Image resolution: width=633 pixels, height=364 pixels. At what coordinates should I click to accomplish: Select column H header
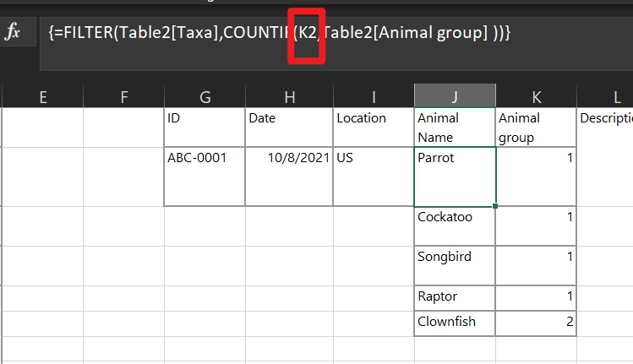(x=289, y=96)
